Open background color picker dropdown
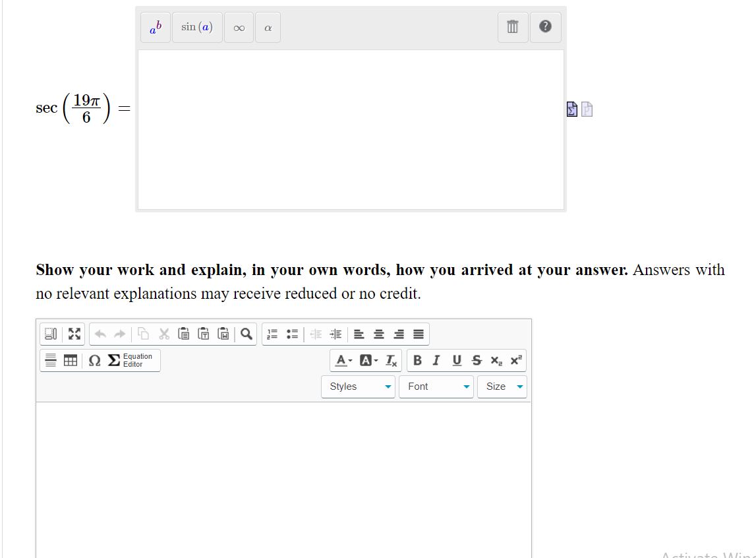This screenshot has height=558, width=756. [369, 360]
